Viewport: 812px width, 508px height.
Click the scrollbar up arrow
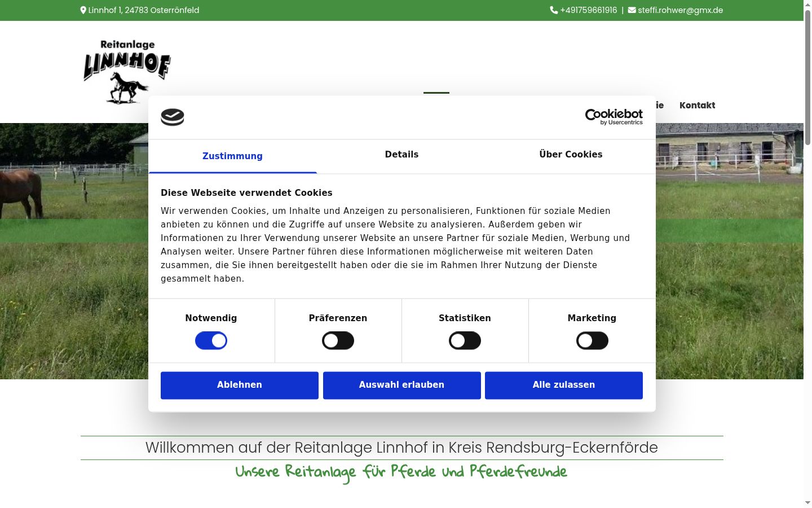click(807, 5)
